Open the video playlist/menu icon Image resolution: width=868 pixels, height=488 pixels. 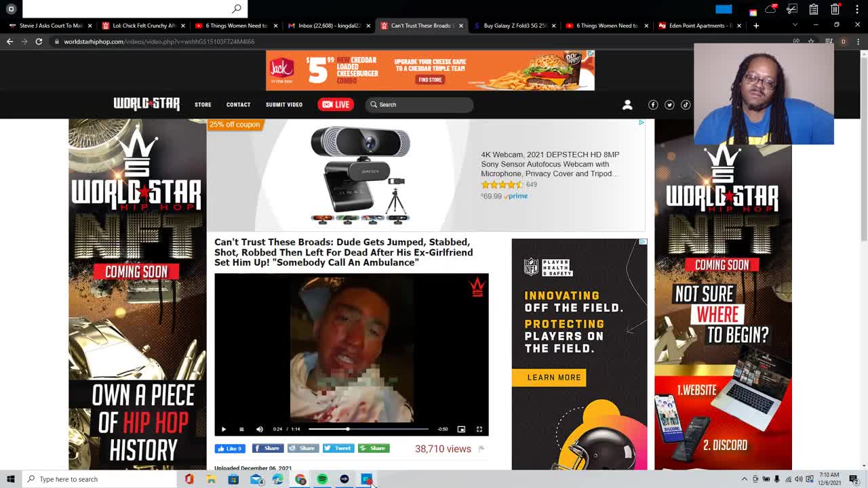[x=241, y=429]
